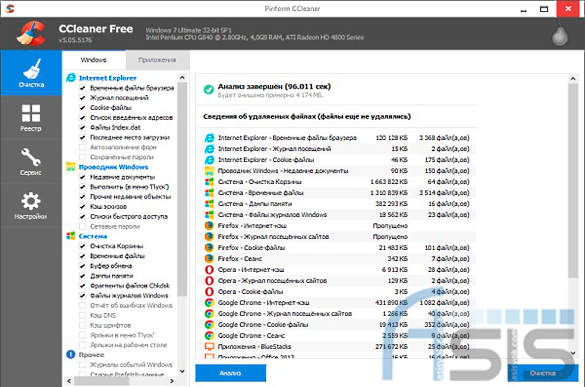The width and height of the screenshot is (585, 387).
Task: Select Google Chrome - Cookie-файлы result row
Action: point(337,325)
